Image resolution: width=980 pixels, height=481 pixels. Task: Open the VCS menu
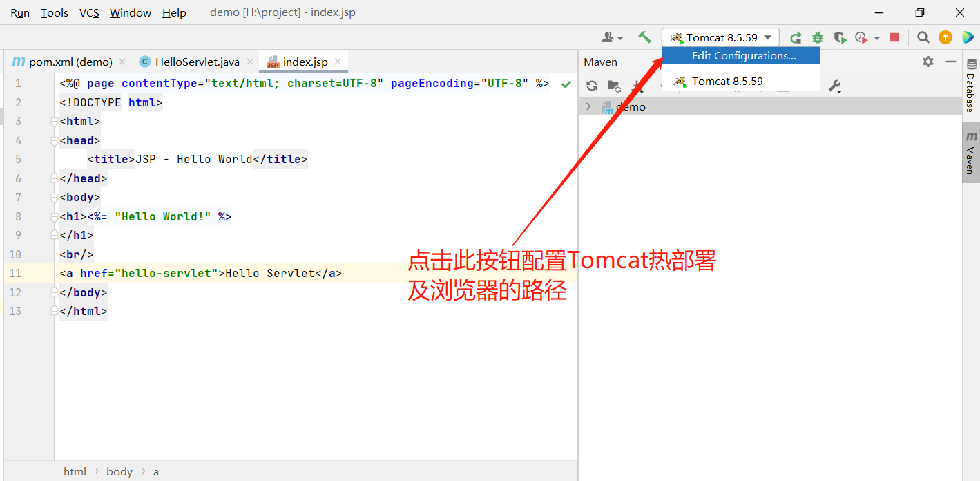tap(89, 12)
